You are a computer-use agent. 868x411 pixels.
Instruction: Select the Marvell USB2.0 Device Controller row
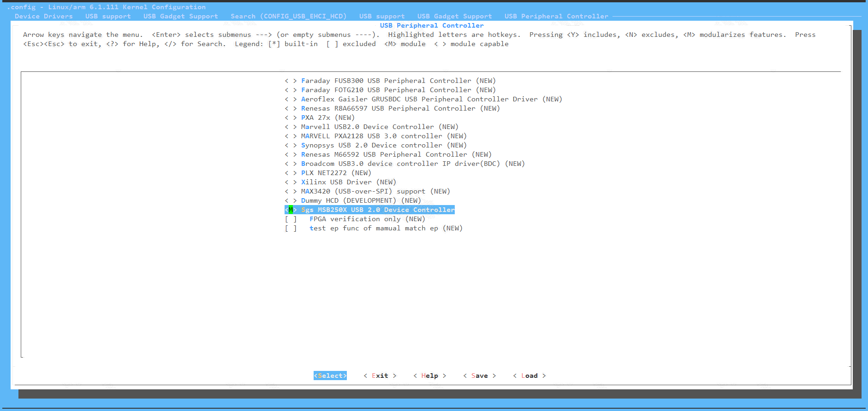(x=371, y=127)
